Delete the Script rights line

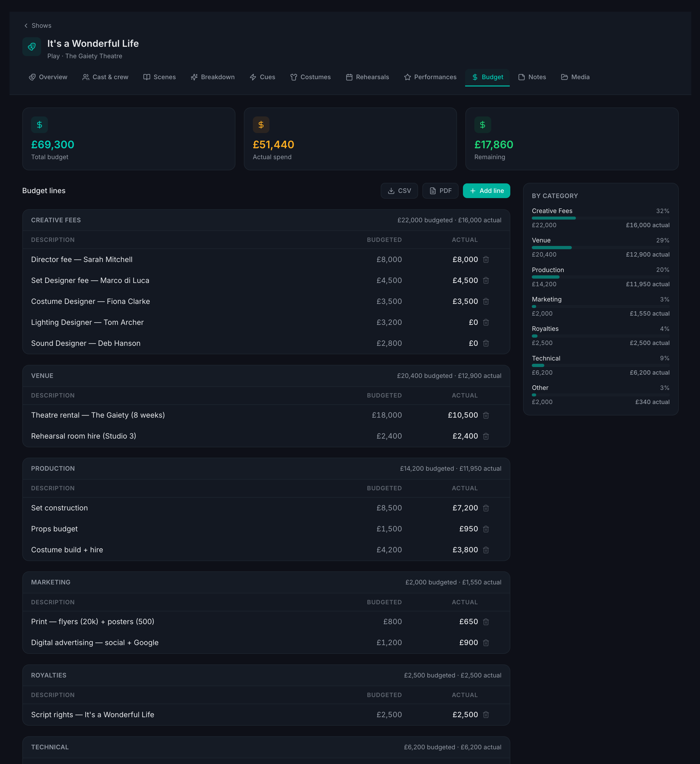click(486, 715)
